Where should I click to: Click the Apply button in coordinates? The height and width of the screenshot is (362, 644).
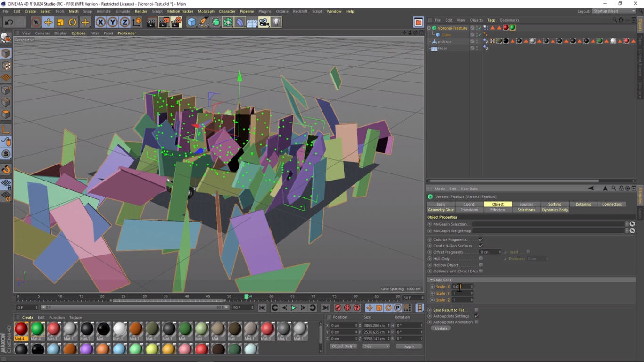pos(409,346)
